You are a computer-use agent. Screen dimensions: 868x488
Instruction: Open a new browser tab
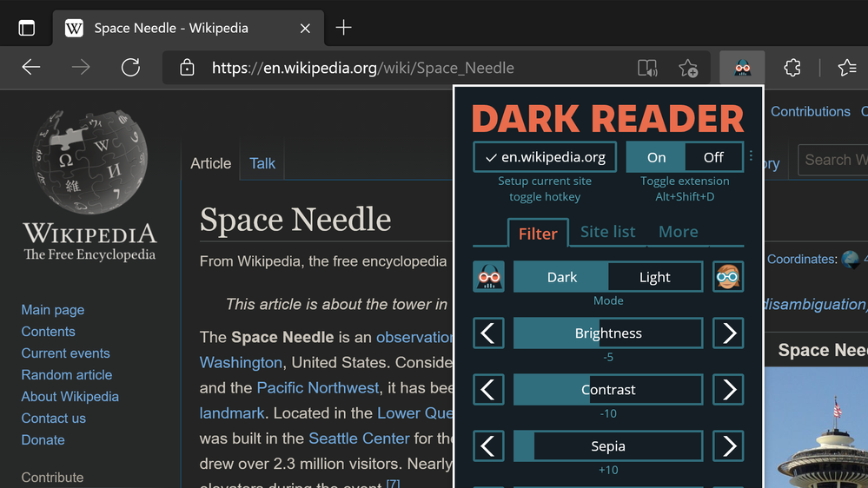click(x=343, y=27)
